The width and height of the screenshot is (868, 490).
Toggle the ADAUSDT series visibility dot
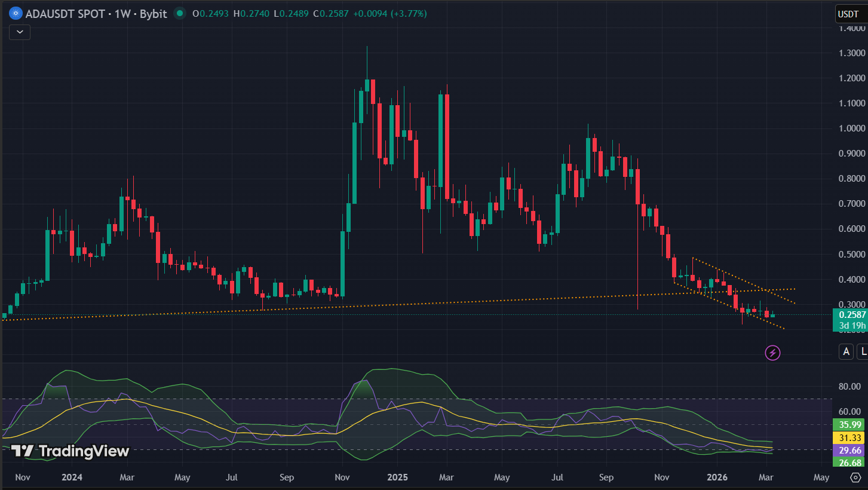coord(179,13)
